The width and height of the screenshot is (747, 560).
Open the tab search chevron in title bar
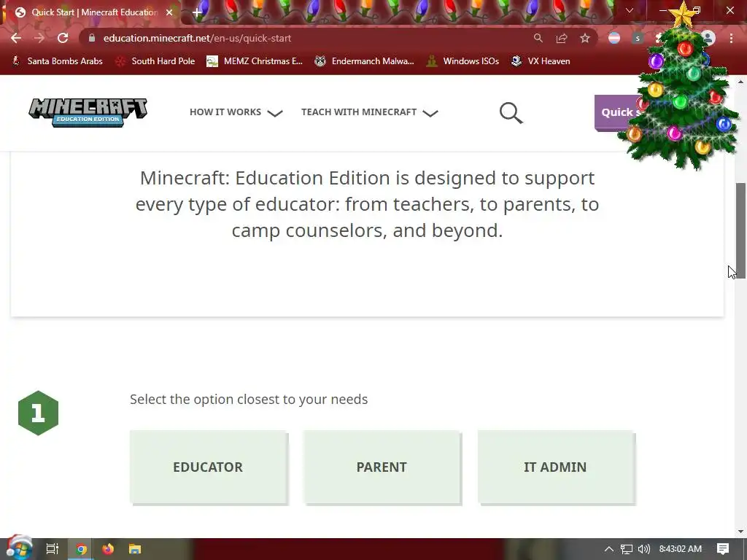(x=630, y=10)
